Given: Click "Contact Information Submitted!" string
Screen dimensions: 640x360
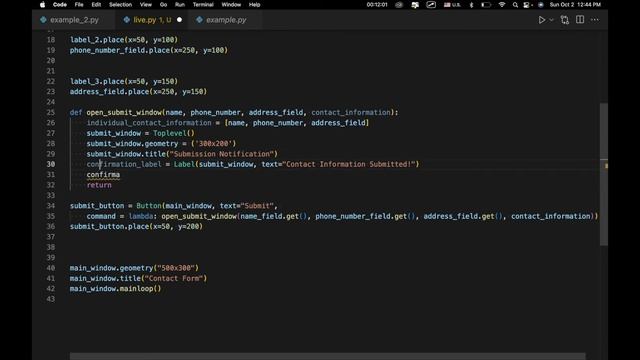Looking at the screenshot, I should coord(349,164).
